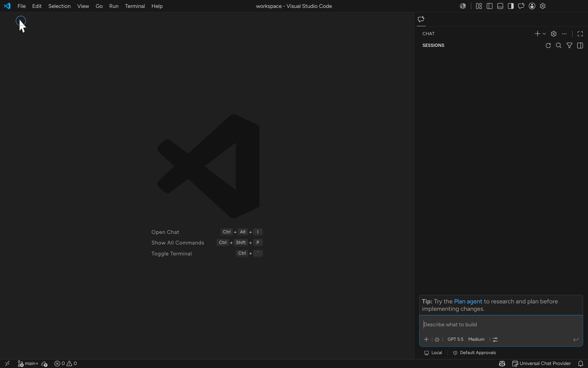Filter the chat sessions

(x=569, y=45)
